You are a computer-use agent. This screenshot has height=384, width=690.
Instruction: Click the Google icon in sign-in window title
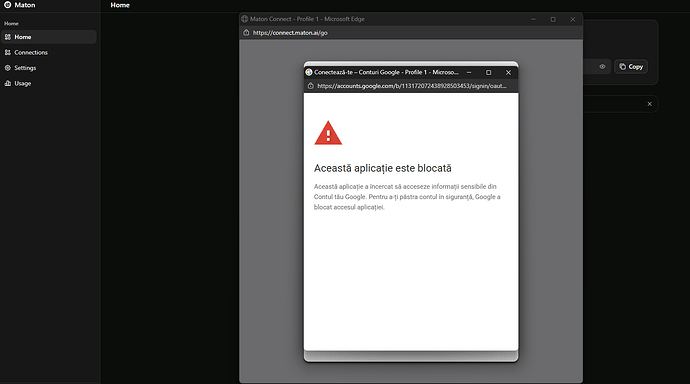(x=309, y=72)
